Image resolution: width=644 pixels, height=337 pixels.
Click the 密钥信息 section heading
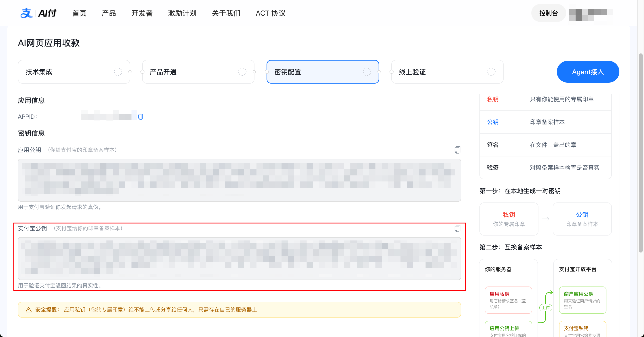point(31,133)
